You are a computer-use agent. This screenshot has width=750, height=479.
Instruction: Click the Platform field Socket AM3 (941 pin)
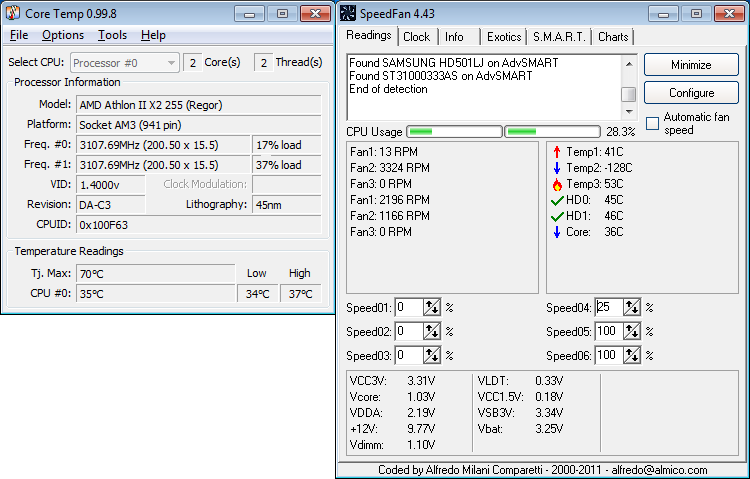[199, 125]
